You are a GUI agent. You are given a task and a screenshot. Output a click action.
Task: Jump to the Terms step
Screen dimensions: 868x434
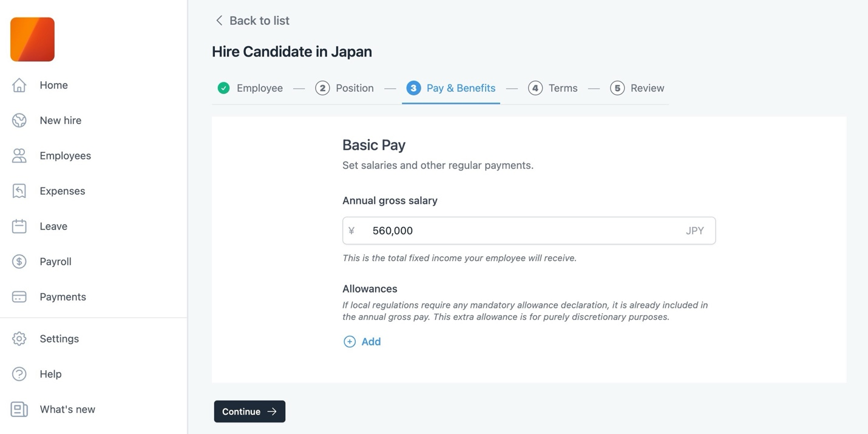pyautogui.click(x=553, y=88)
